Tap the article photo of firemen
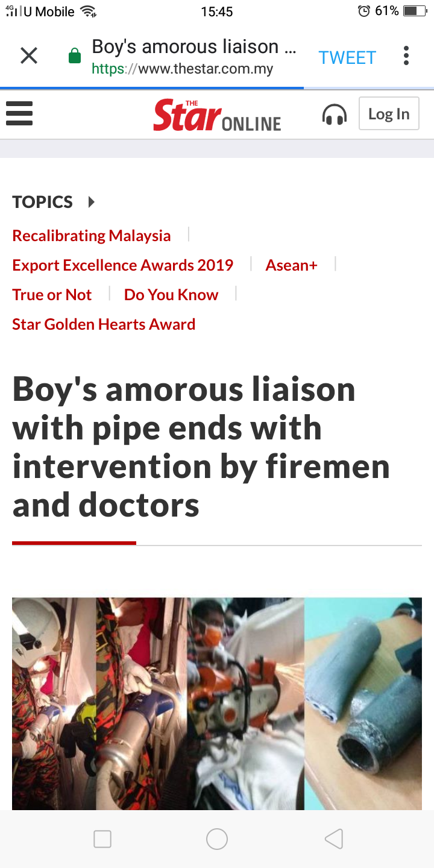This screenshot has height=868, width=434. (x=217, y=703)
